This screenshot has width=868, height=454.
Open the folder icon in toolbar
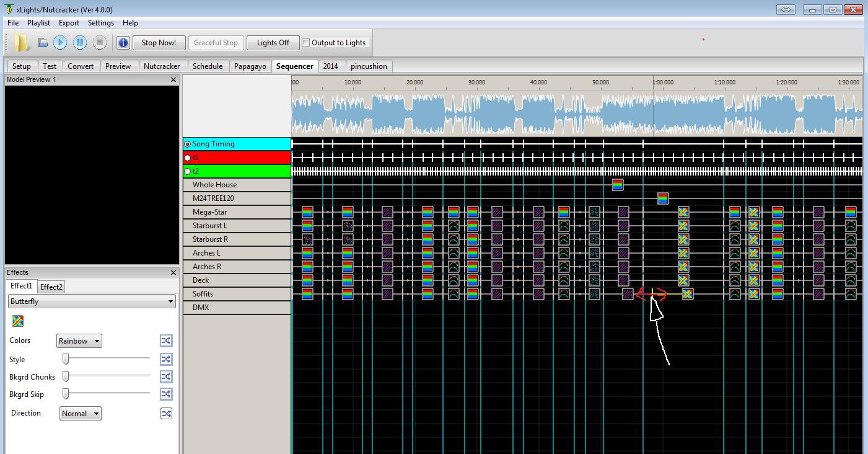22,43
